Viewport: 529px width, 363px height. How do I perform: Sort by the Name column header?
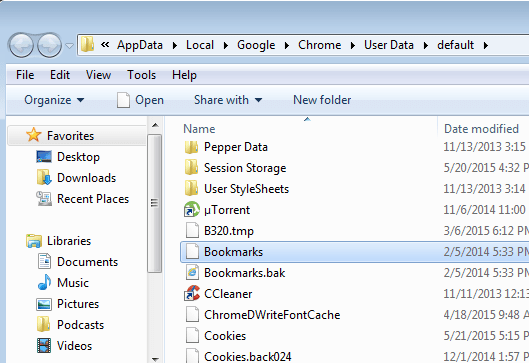pyautogui.click(x=199, y=129)
